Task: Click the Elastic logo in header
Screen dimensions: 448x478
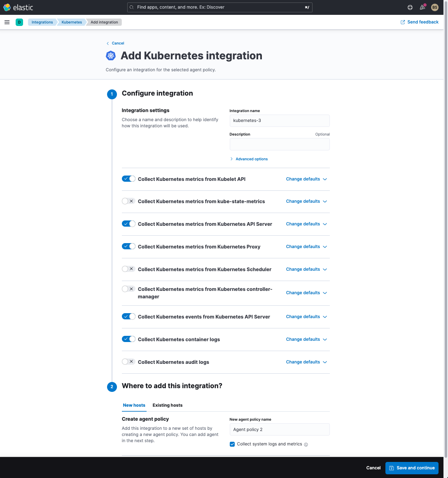Action: click(x=18, y=7)
